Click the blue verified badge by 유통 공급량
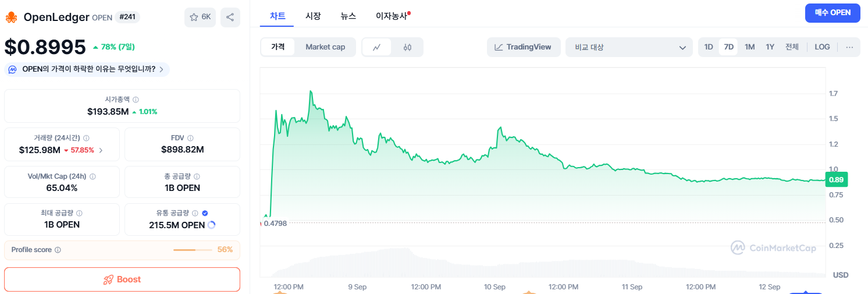868x294 pixels. [x=205, y=214]
